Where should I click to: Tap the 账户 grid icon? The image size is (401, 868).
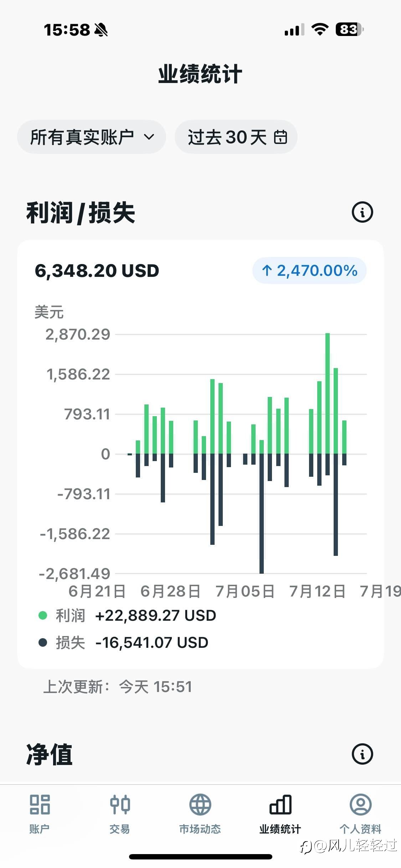pyautogui.click(x=40, y=805)
